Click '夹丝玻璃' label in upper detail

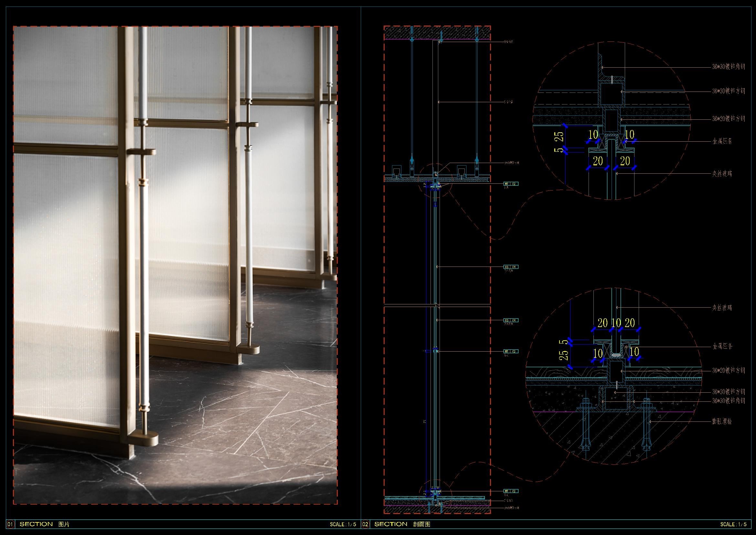pos(722,173)
